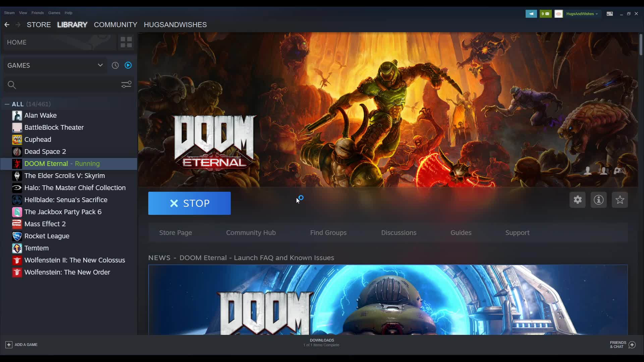Screen dimensions: 644x362
Task: Click the vertical scrollbar on right
Action: (641, 45)
